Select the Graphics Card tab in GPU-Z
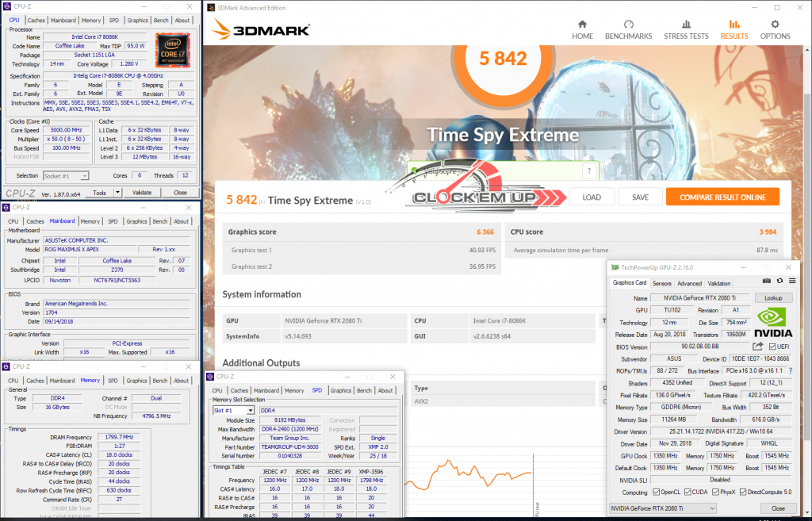The width and height of the screenshot is (812, 521). click(629, 283)
